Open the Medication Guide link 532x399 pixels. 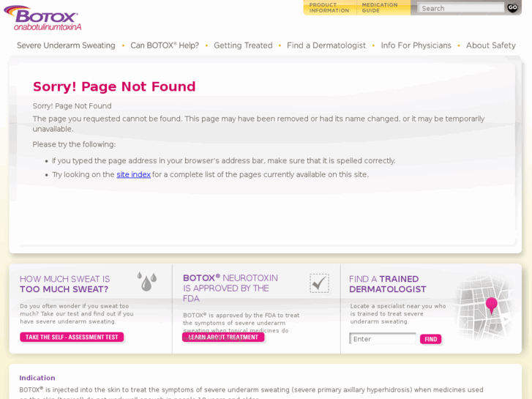click(380, 8)
